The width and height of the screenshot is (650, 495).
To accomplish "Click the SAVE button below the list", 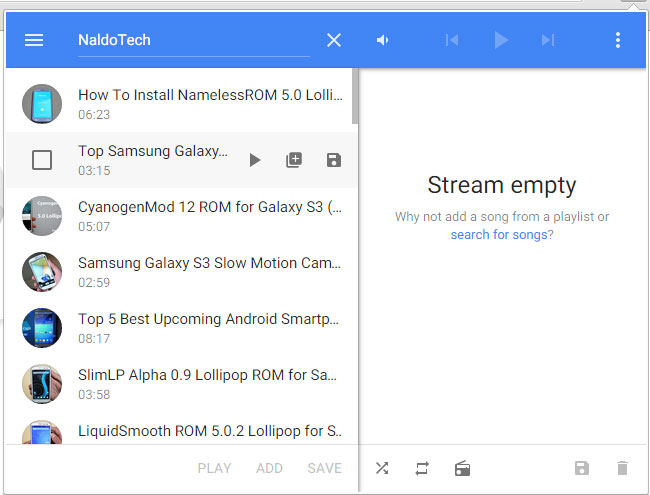I will coord(325,468).
